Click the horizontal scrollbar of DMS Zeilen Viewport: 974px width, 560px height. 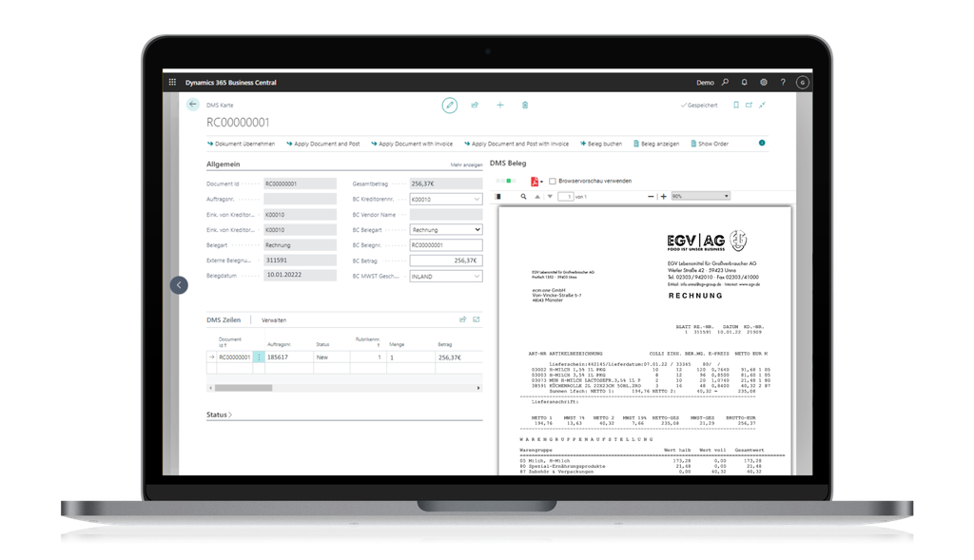pyautogui.click(x=243, y=388)
